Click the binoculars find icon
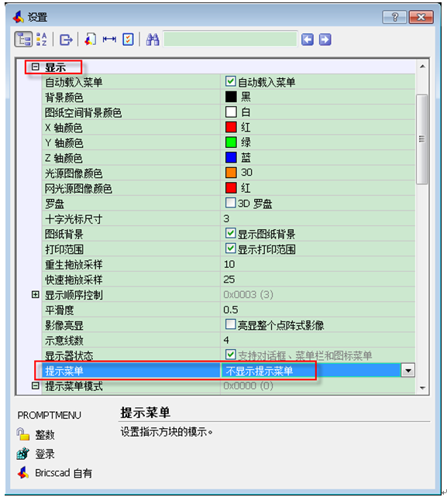 [x=153, y=39]
